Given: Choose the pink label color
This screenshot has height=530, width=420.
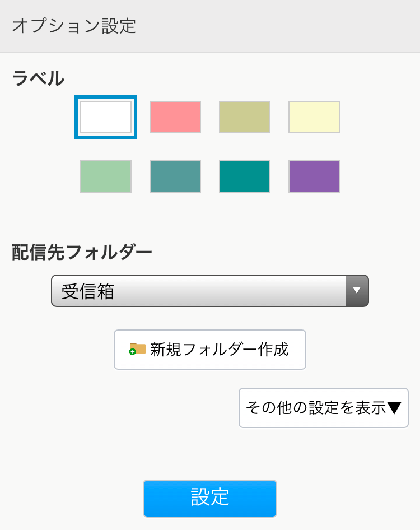Looking at the screenshot, I should coord(175,117).
